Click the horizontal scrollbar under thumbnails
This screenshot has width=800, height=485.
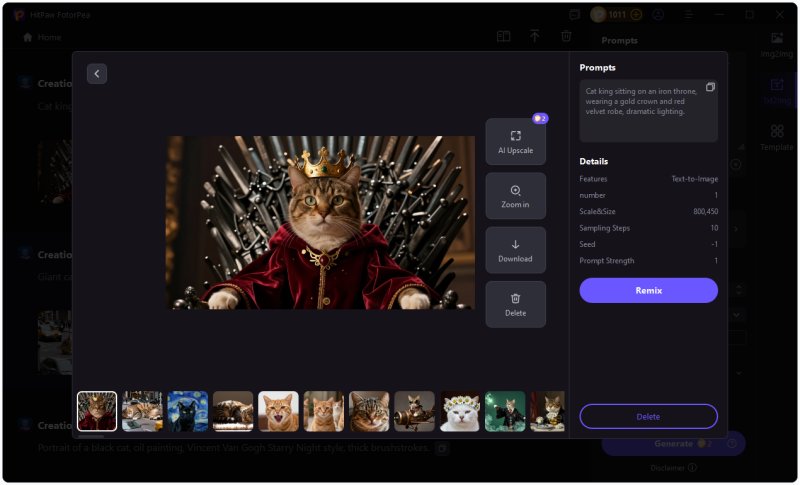[90, 436]
